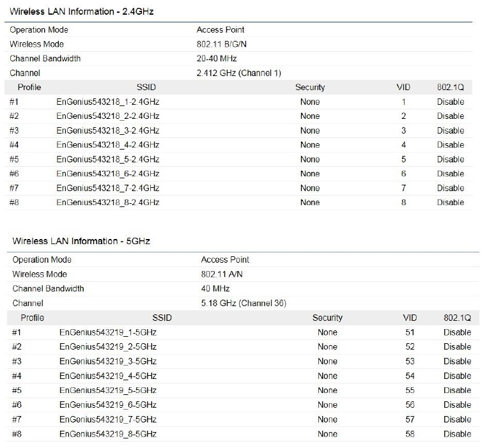The width and height of the screenshot is (487, 448).
Task: Select '5.18 GHz (Channel 36)' value
Action: [x=243, y=303]
